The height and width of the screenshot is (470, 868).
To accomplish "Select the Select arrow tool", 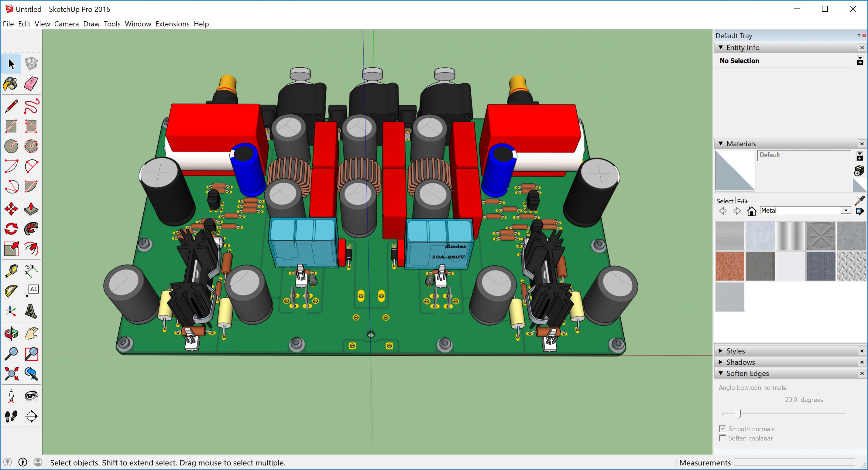I will pos(11,64).
